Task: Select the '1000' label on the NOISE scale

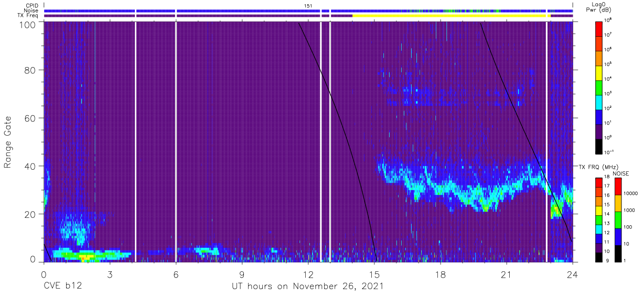Action: [630, 210]
